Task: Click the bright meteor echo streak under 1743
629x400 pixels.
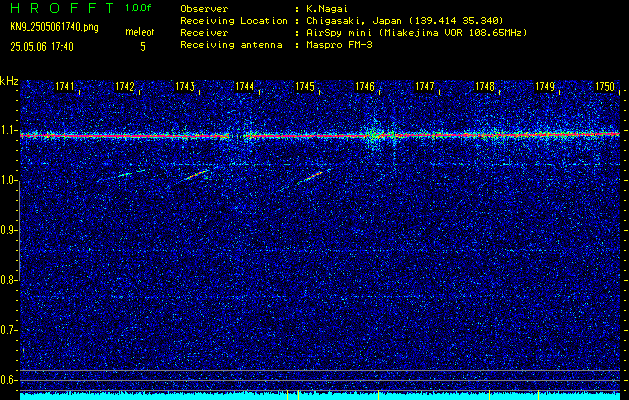Action: [197, 174]
